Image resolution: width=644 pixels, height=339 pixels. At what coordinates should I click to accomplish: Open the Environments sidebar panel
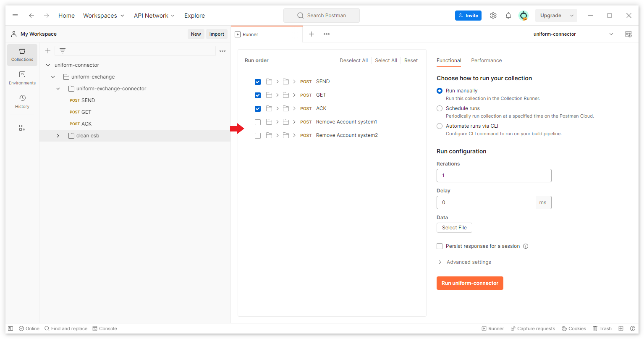pyautogui.click(x=22, y=78)
